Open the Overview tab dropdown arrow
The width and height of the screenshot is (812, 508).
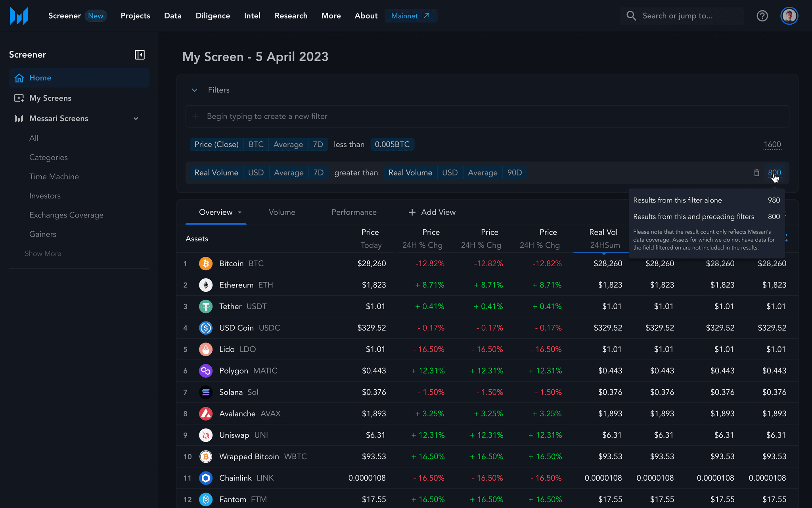(x=239, y=212)
